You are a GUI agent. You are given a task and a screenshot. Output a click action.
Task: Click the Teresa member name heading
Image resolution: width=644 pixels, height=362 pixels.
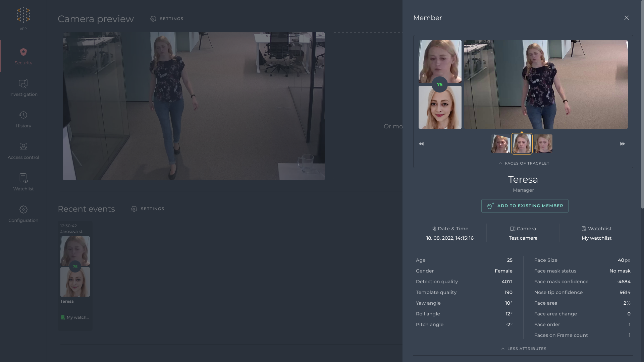523,180
